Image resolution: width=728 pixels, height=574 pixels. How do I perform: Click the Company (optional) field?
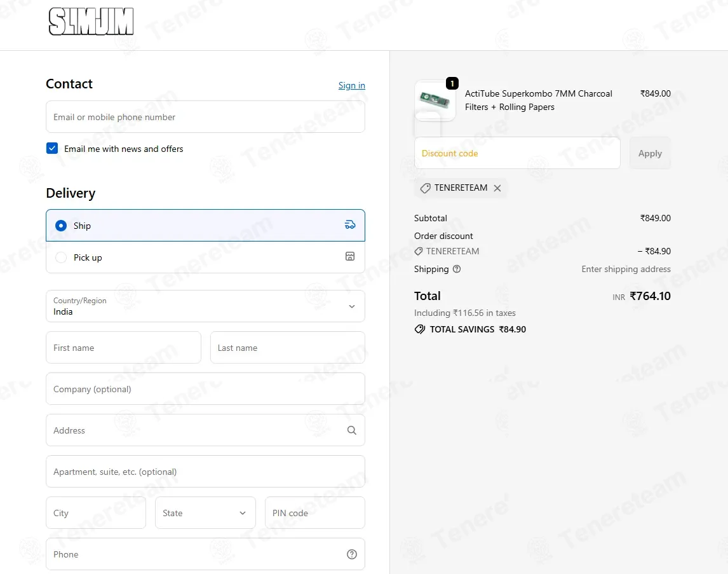tap(205, 388)
